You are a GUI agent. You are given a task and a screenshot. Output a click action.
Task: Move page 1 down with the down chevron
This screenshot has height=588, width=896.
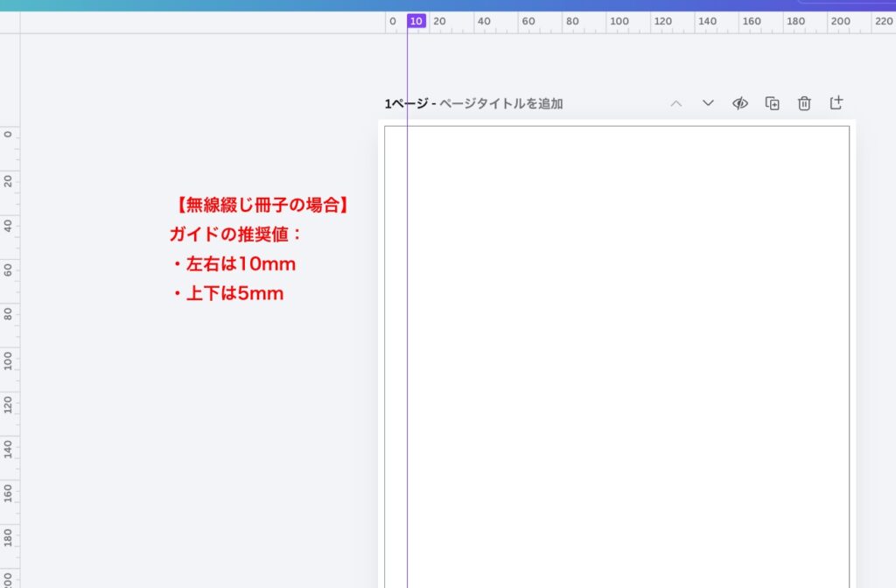tap(708, 102)
